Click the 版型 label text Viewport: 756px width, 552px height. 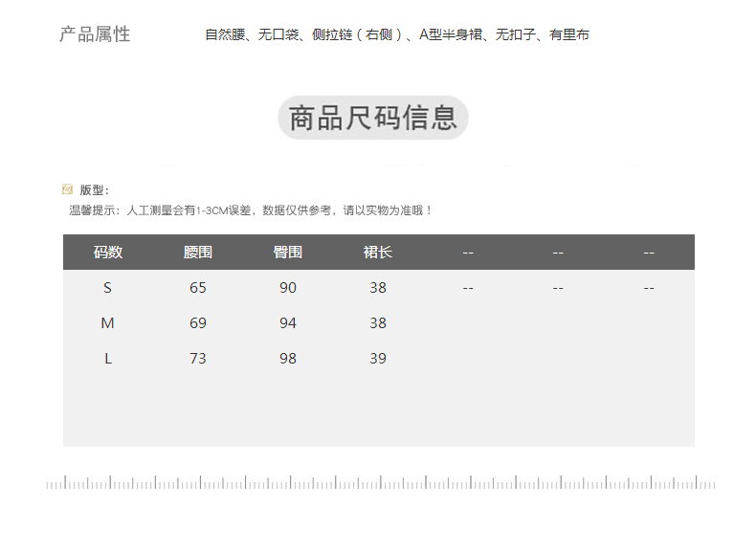click(94, 190)
